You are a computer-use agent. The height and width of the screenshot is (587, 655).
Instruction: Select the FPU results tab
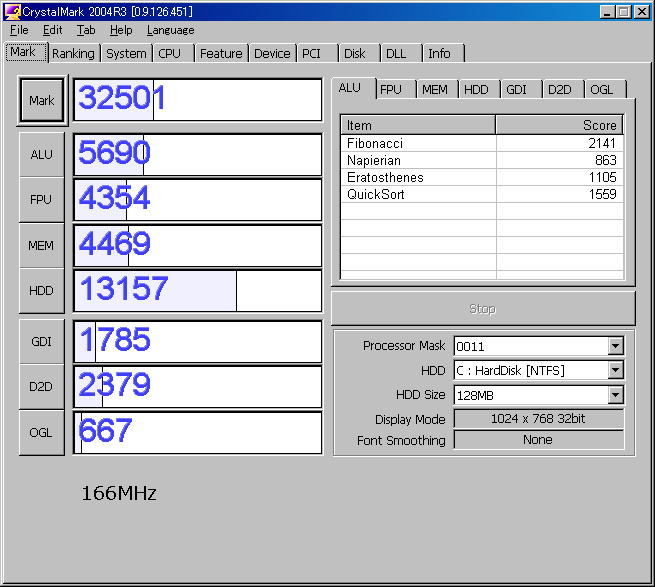pos(391,90)
